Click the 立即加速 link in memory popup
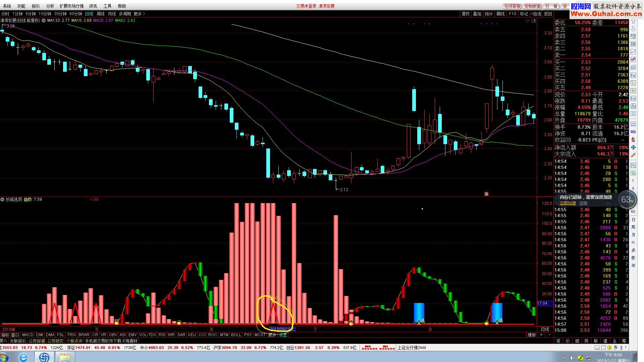 568,203
